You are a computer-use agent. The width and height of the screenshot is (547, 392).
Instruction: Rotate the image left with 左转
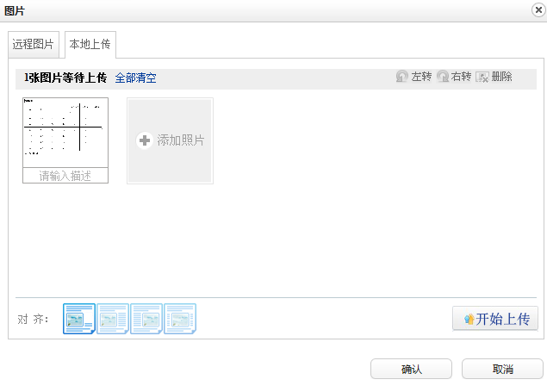[413, 77]
